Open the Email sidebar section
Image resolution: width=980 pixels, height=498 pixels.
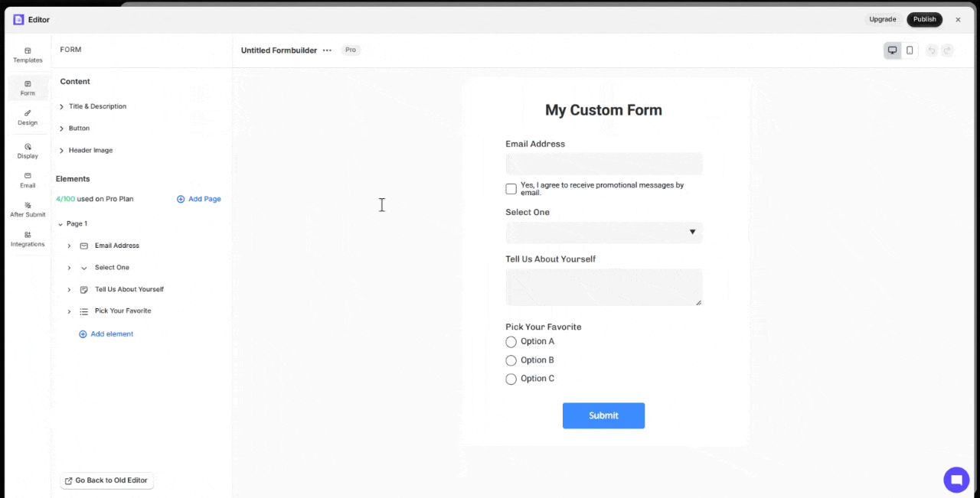pos(28,180)
